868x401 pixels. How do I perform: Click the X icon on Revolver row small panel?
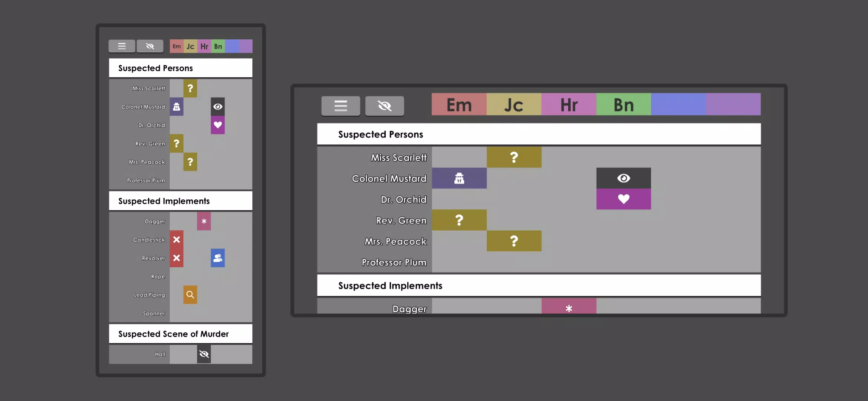pyautogui.click(x=176, y=258)
